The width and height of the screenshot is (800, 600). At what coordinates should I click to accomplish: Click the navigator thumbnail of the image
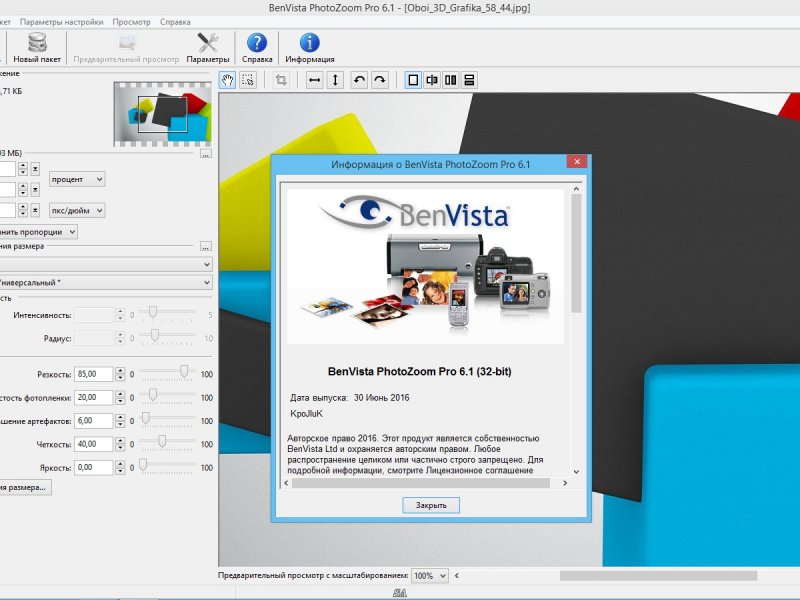pyautogui.click(x=162, y=114)
